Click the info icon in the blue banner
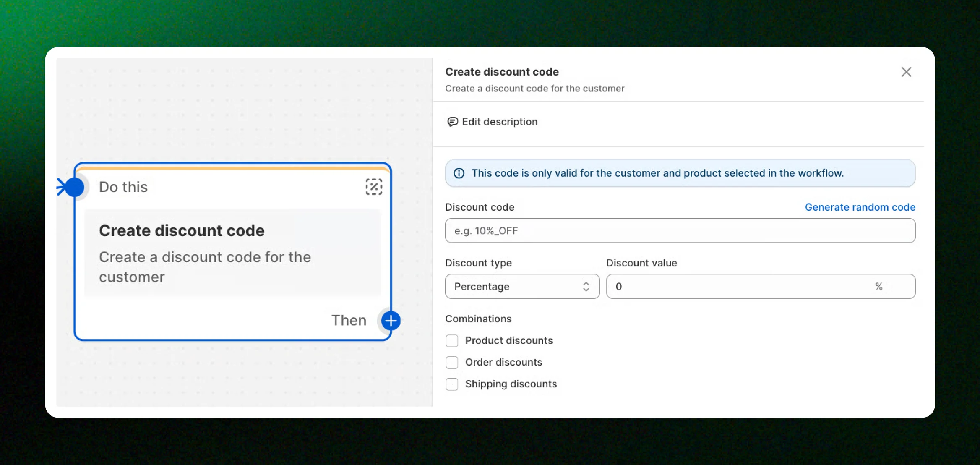This screenshot has height=465, width=980. [x=459, y=173]
